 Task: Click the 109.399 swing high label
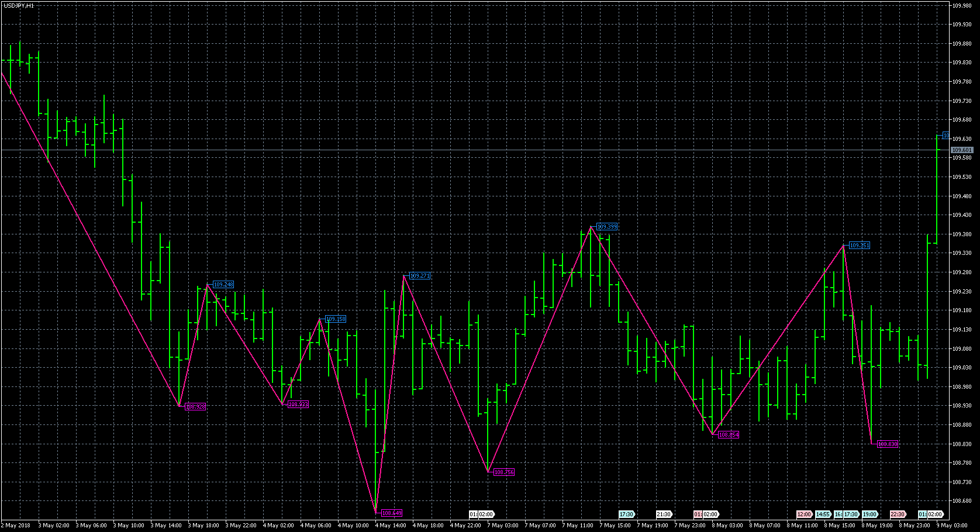pos(606,227)
